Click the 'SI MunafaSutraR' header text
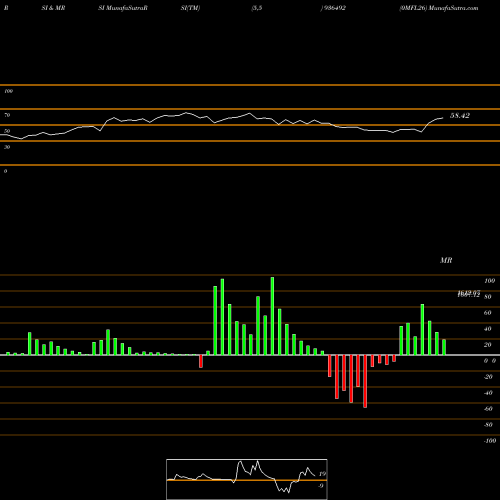 (123, 8)
